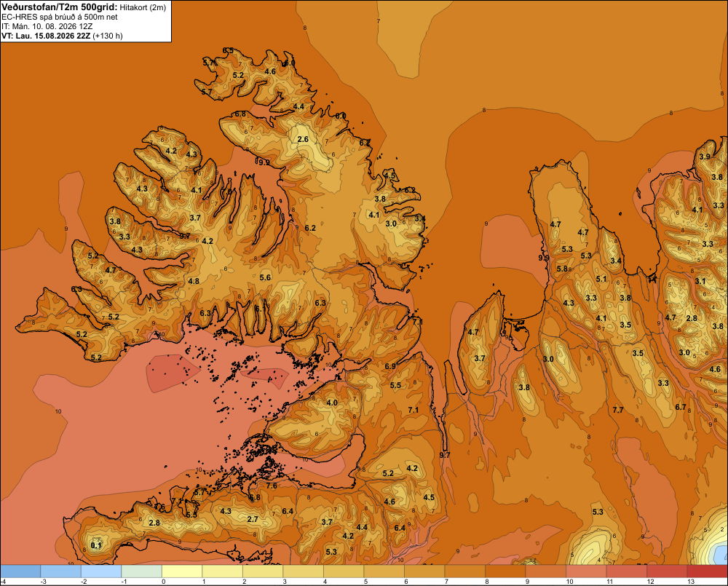The width and height of the screenshot is (728, 586).
Task: Click the 0.1 temperature value on the map
Action: 96,545
